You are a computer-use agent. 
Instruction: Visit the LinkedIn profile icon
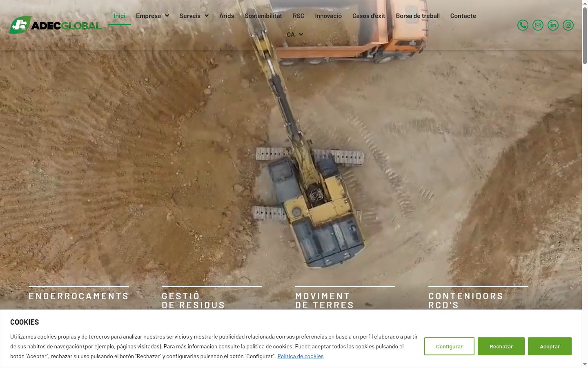[553, 25]
